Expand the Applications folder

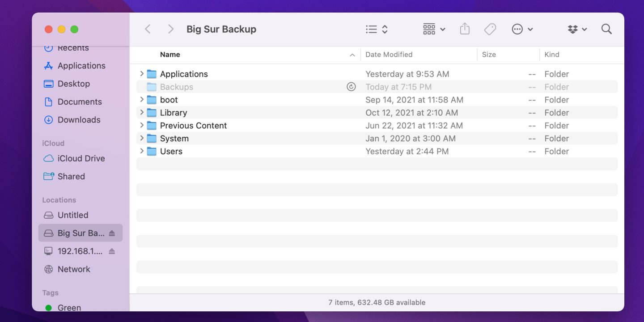pos(142,74)
